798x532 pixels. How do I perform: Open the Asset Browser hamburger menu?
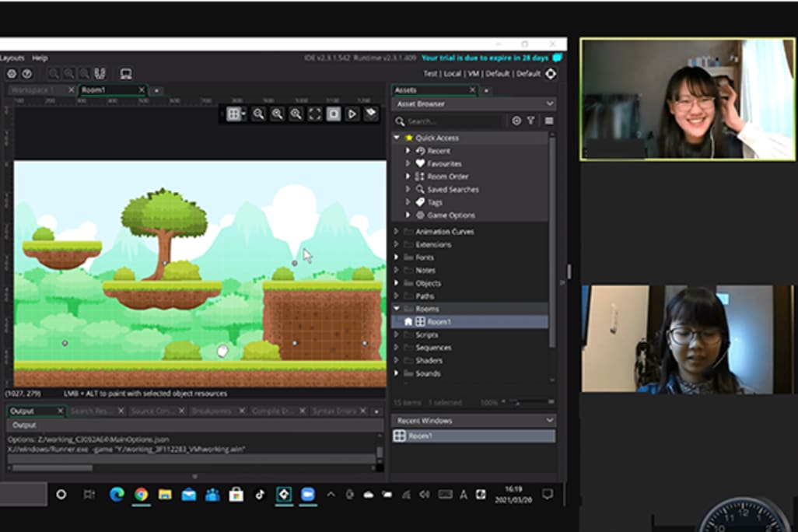(x=549, y=121)
